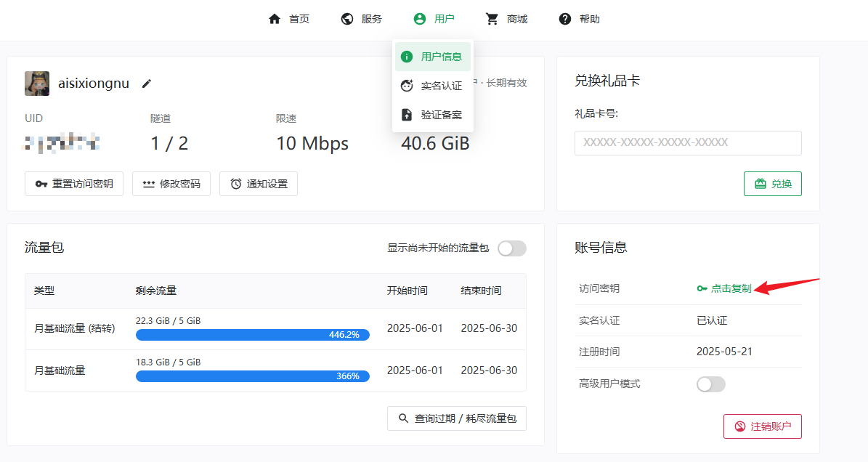Focus the 礼品卡号 input field
The height and width of the screenshot is (462, 868).
[688, 143]
